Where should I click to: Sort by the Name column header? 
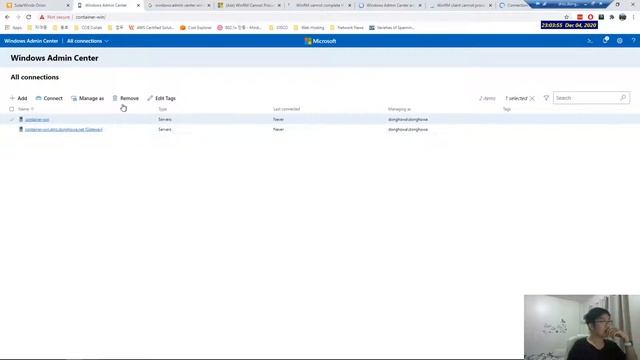click(26, 109)
